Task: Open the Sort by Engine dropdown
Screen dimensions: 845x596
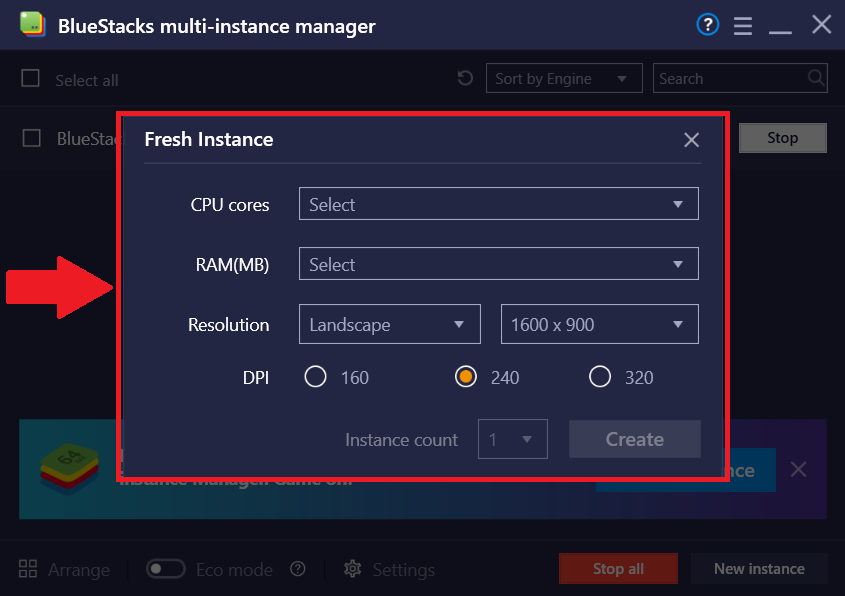Action: 564,78
